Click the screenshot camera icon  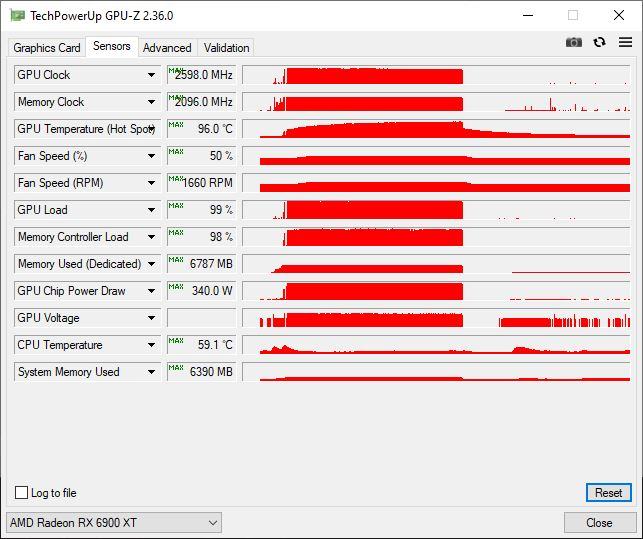coord(573,42)
